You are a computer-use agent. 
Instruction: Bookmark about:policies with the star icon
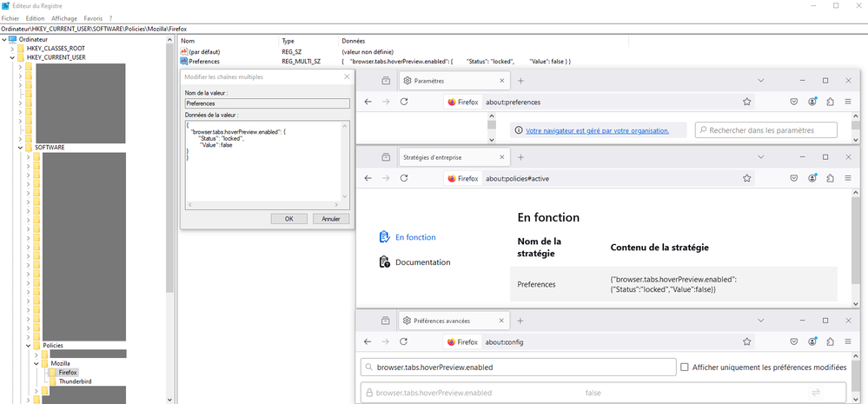(746, 178)
